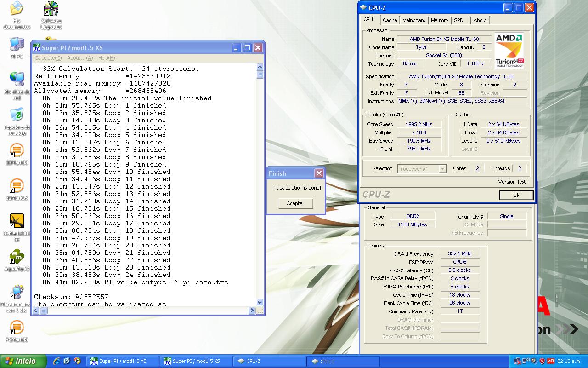Open the Help(H) menu in Super PI
The image size is (588, 368).
tap(107, 58)
